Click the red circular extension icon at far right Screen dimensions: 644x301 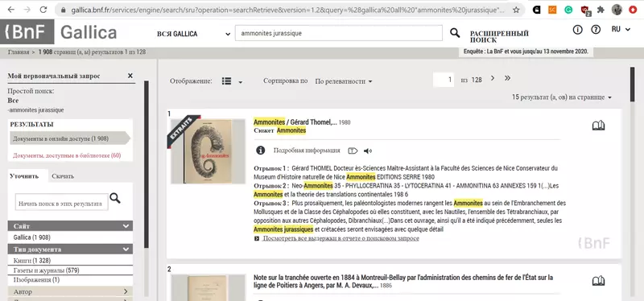[x=633, y=10]
